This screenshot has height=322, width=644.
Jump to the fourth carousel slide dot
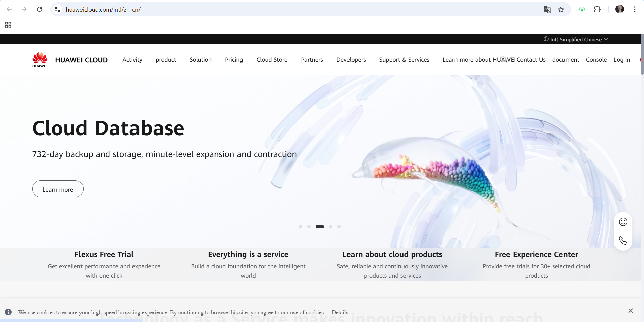[331, 227]
